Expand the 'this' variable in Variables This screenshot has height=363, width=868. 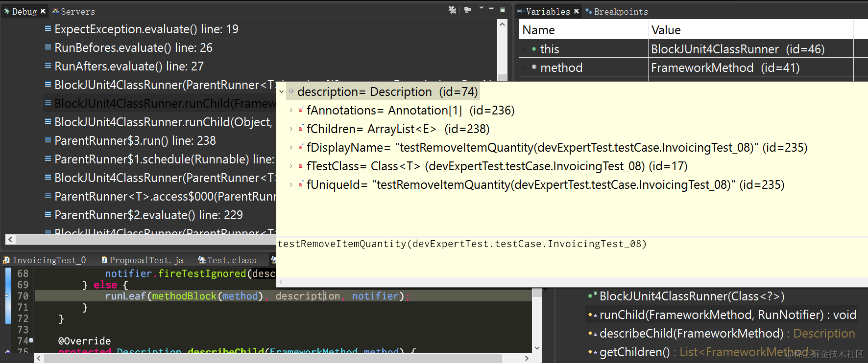tap(525, 49)
